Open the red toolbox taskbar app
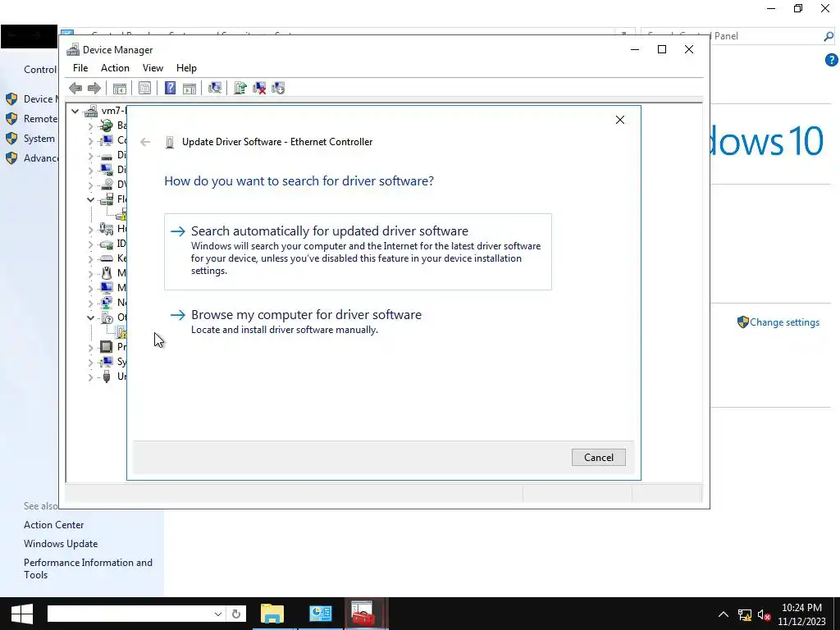The height and width of the screenshot is (630, 840). [x=363, y=614]
